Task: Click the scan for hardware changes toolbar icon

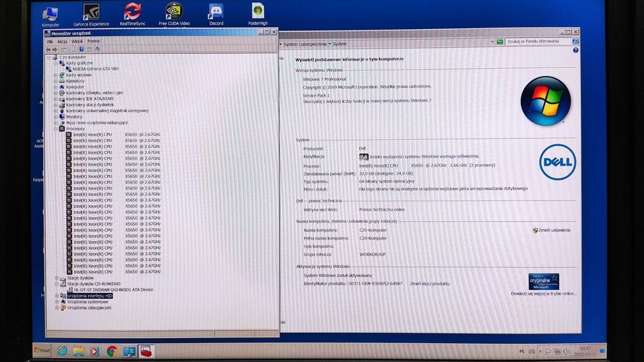Action: [98, 49]
